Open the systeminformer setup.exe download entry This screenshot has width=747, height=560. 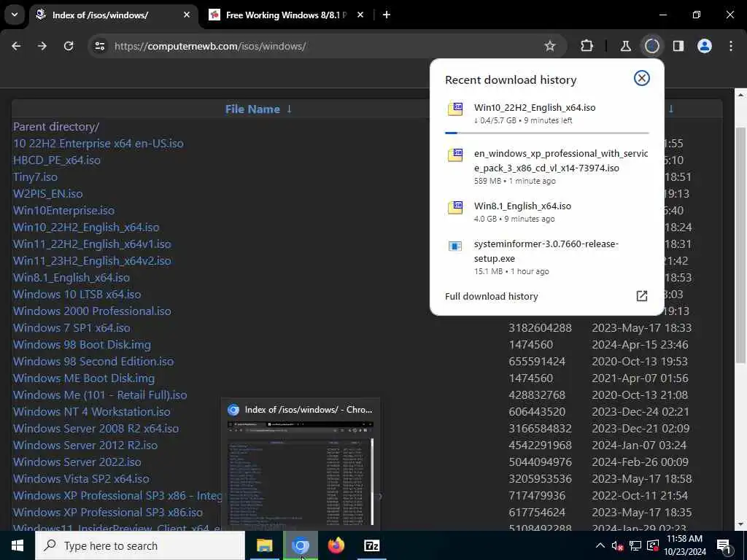click(547, 257)
